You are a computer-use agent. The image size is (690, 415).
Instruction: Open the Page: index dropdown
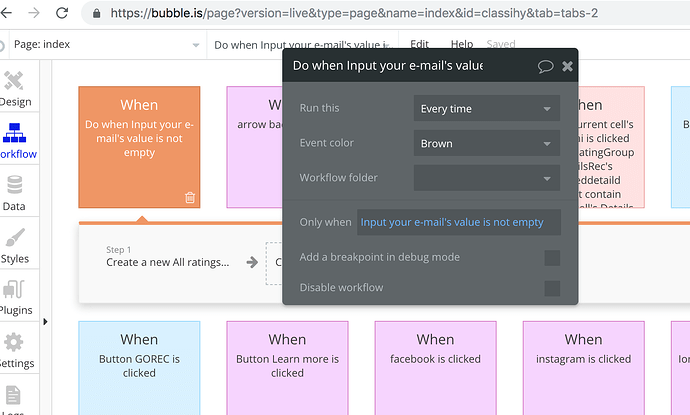point(106,44)
